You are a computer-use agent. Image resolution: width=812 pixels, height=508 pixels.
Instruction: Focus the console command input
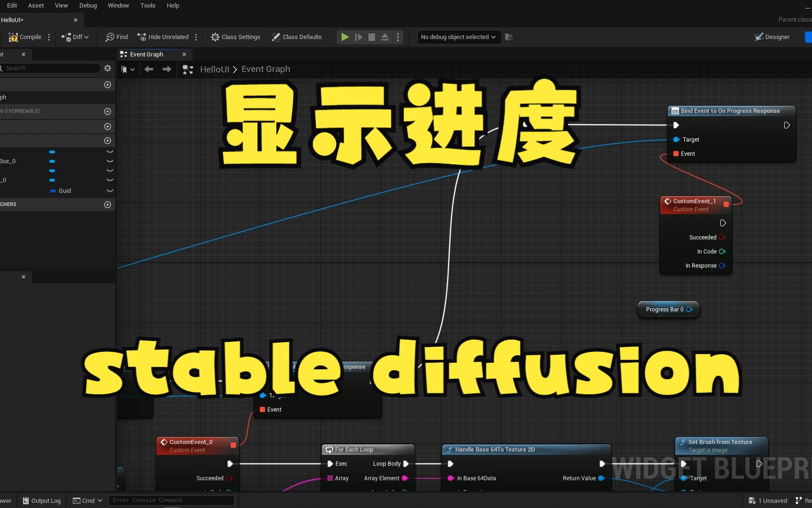[172, 500]
